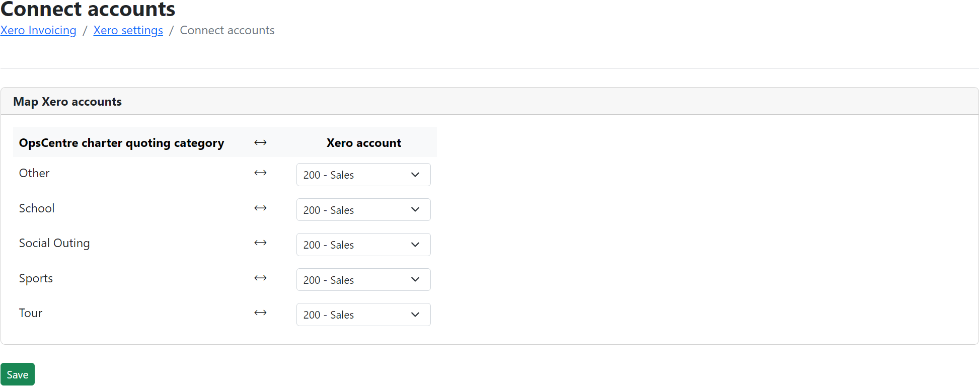Select the Connect accounts breadcrumb entry
The width and height of the screenshot is (980, 386).
227,30
